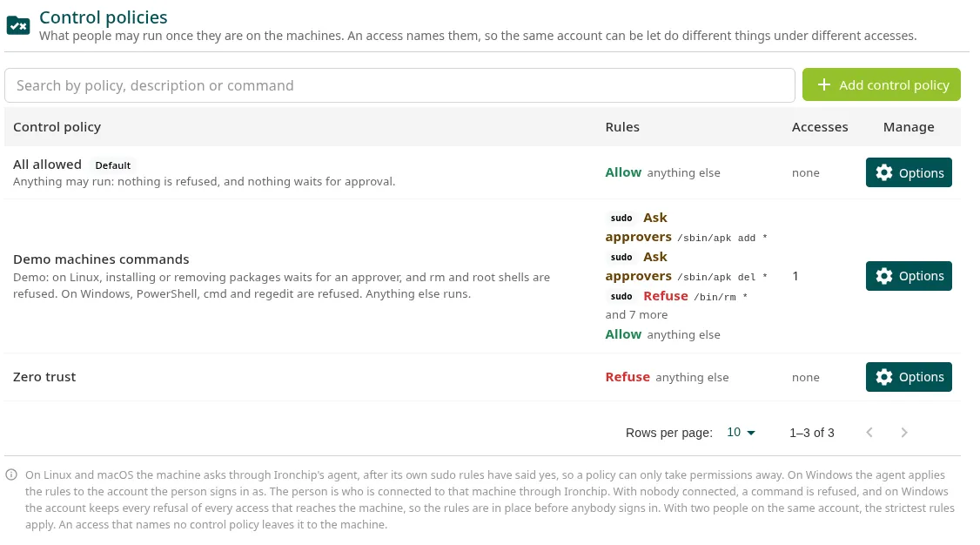Select the Demo machines commands policy name

(x=101, y=259)
